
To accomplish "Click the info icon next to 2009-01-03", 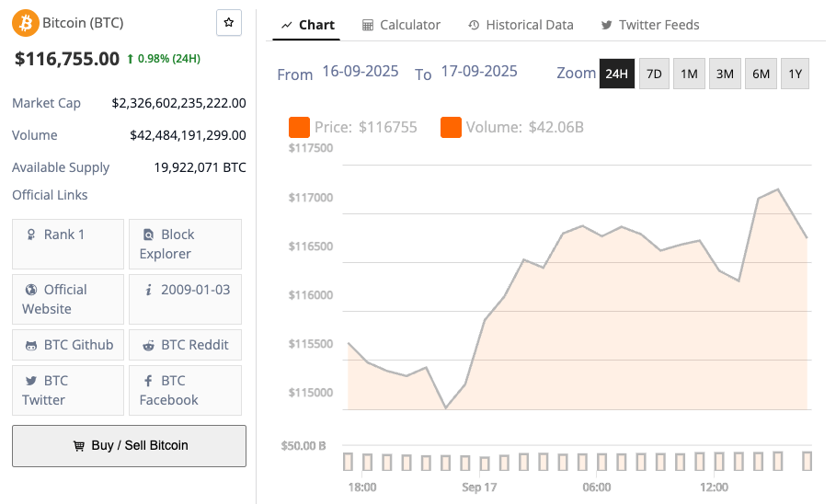I will click(149, 290).
